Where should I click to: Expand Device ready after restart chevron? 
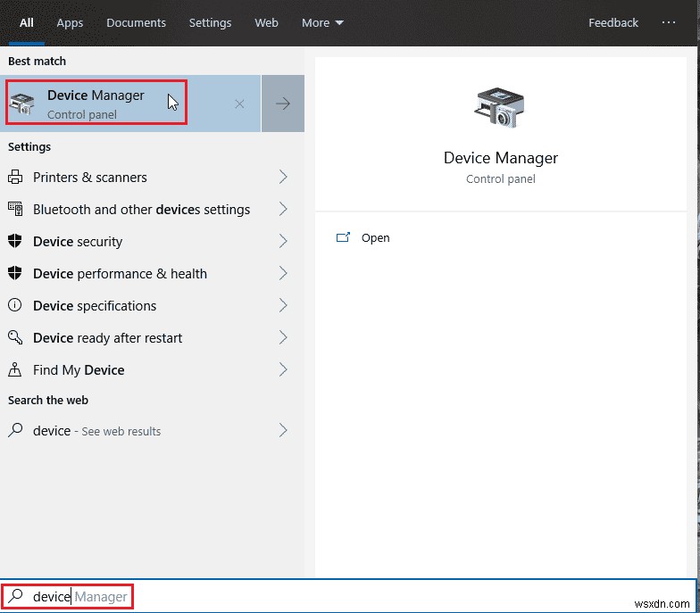(283, 337)
